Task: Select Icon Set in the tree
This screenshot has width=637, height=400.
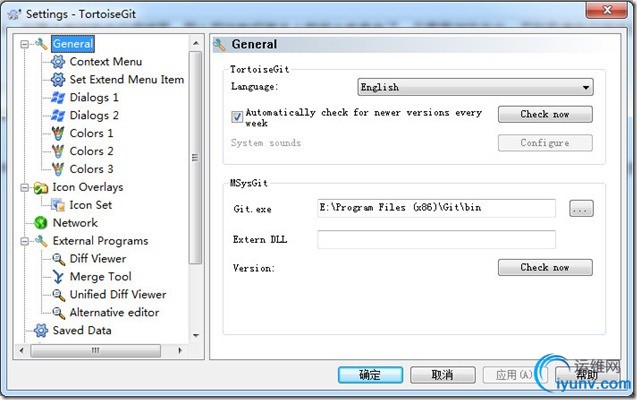Action: [x=91, y=205]
